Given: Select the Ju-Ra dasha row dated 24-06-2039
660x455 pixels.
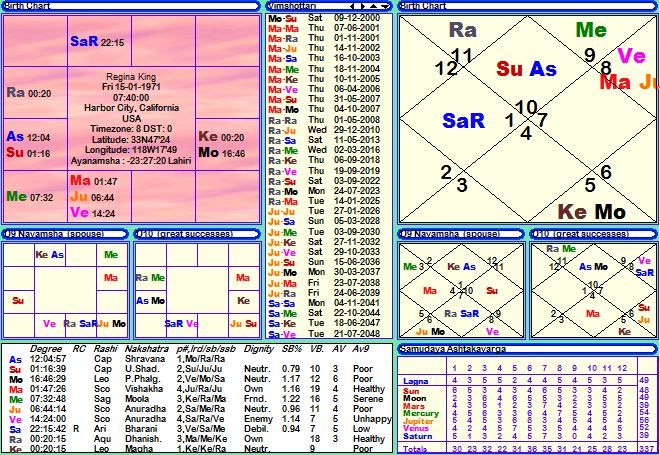Looking at the screenshot, I should [325, 293].
